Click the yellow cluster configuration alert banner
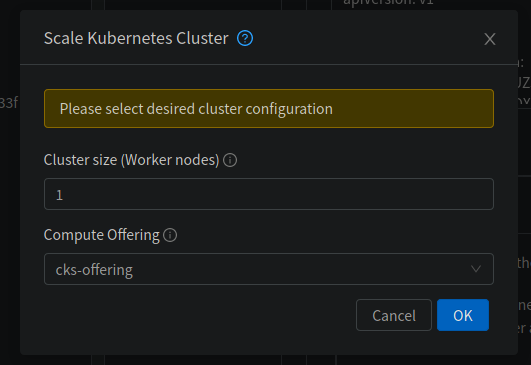531x365 pixels. click(x=269, y=109)
